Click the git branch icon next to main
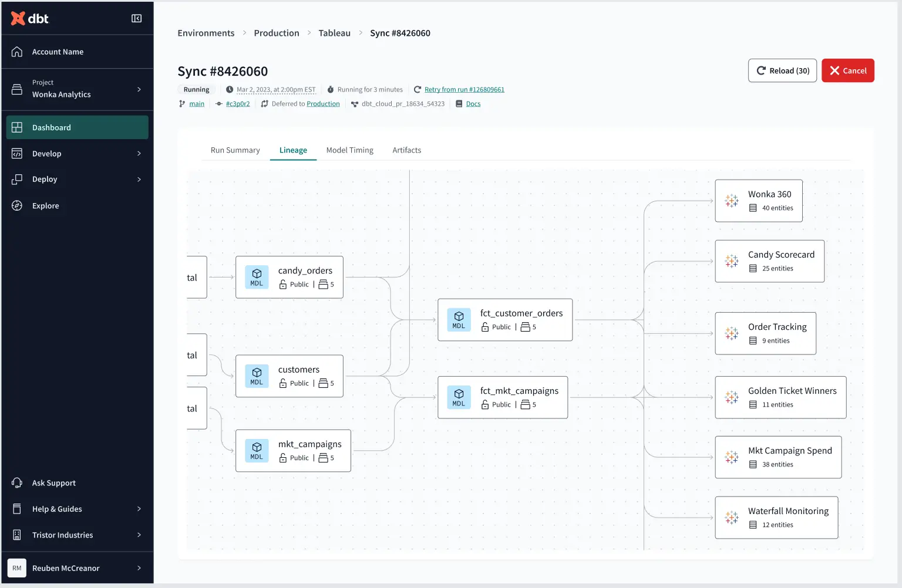 point(181,103)
